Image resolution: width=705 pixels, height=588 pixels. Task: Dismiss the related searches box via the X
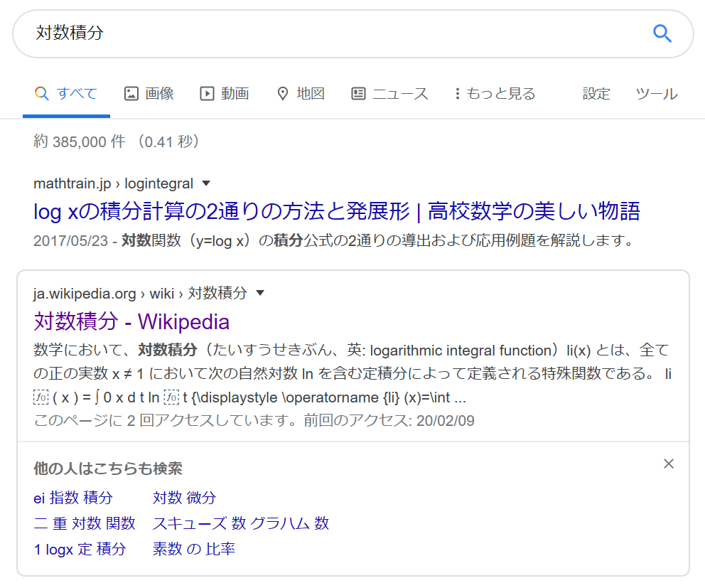click(x=668, y=464)
